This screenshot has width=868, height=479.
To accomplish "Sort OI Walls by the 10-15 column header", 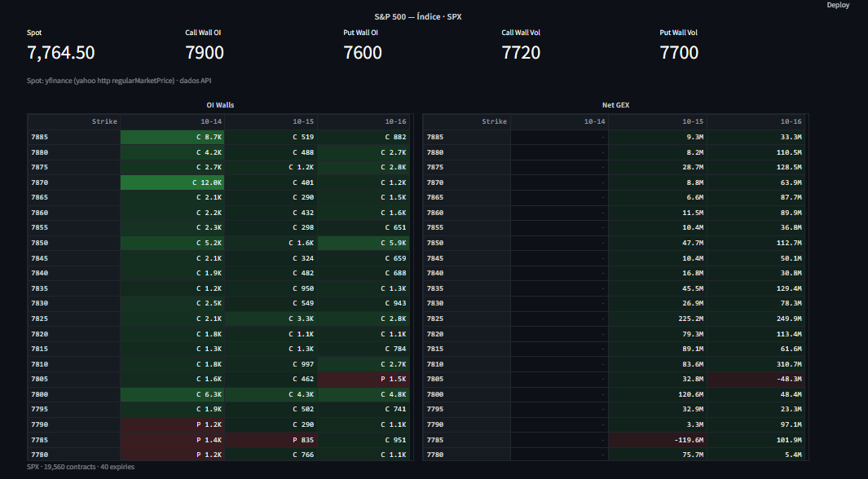I will point(271,121).
